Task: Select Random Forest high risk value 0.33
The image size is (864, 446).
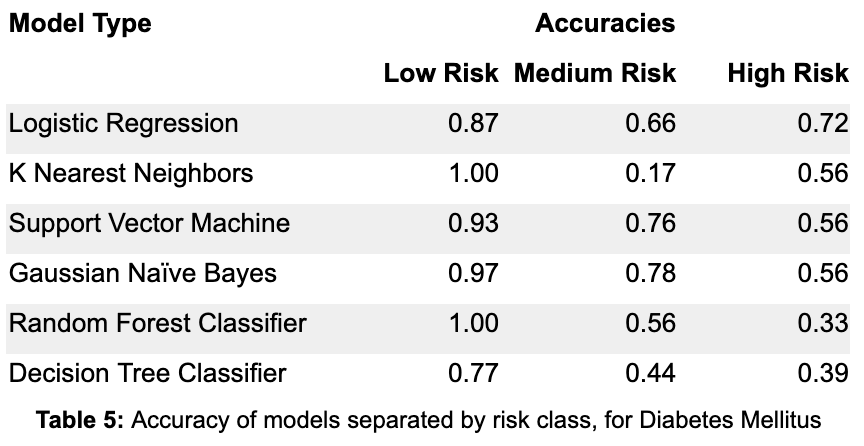Action: pos(823,323)
